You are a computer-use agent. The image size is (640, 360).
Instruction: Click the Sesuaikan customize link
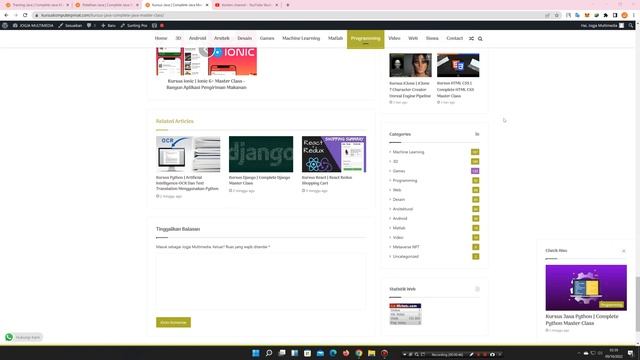pyautogui.click(x=70, y=25)
